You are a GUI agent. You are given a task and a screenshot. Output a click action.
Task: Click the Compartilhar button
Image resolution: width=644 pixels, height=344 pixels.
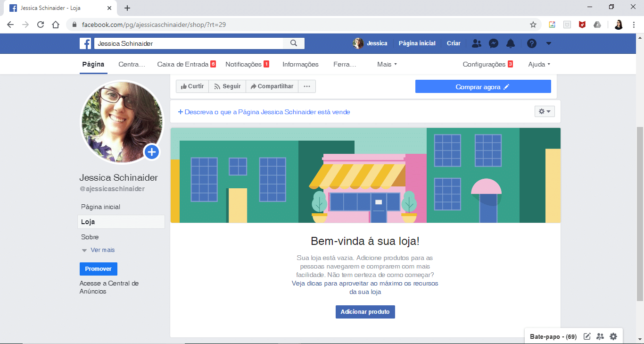coord(272,86)
